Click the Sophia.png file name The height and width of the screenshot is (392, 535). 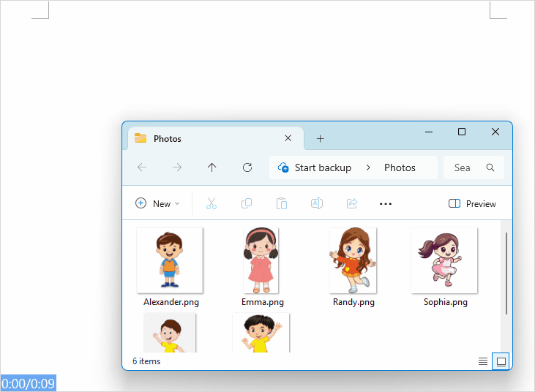[x=445, y=302]
